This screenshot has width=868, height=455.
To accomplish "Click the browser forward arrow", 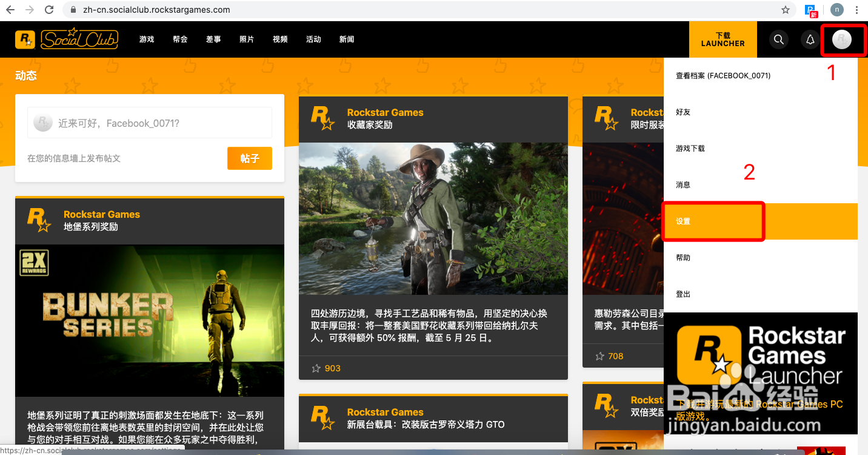I will click(x=29, y=10).
